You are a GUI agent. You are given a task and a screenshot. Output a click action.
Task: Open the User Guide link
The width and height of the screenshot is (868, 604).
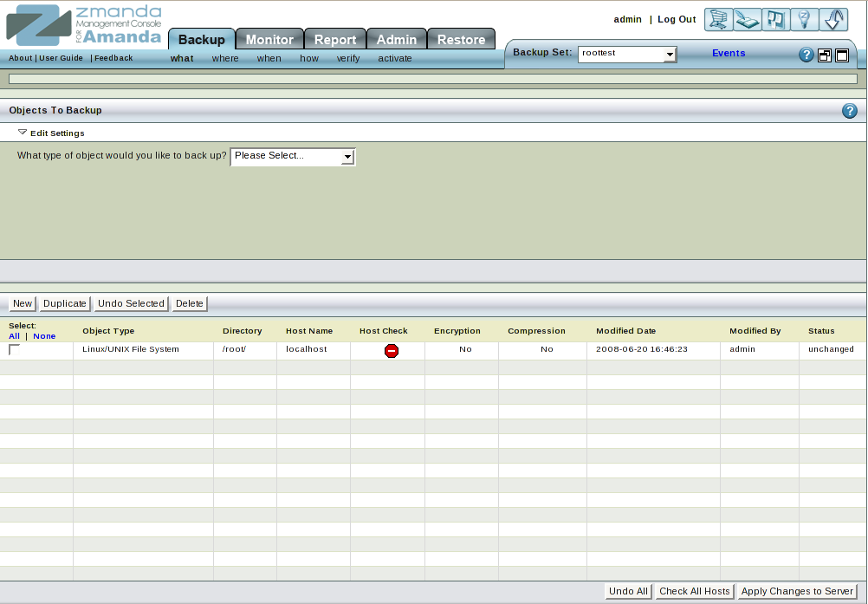click(x=61, y=58)
